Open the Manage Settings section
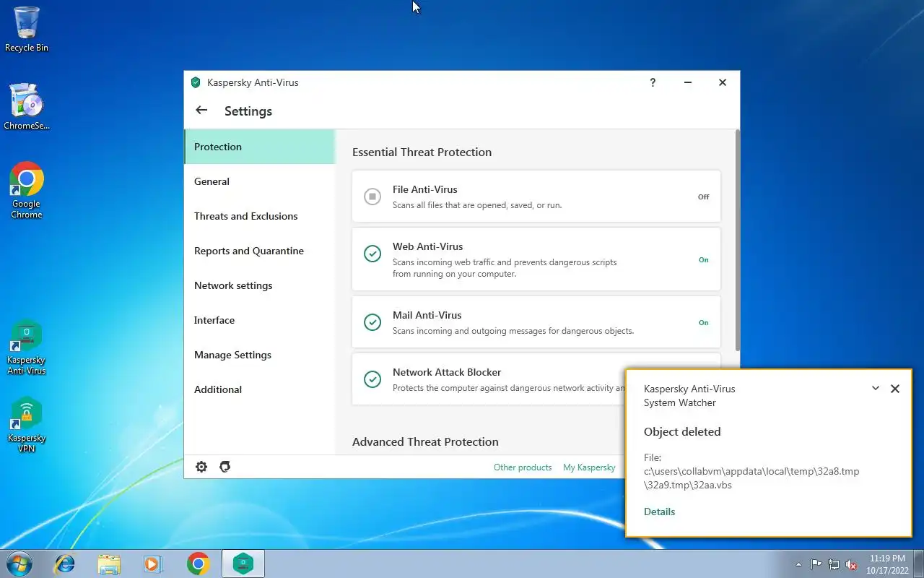 [x=260, y=355]
